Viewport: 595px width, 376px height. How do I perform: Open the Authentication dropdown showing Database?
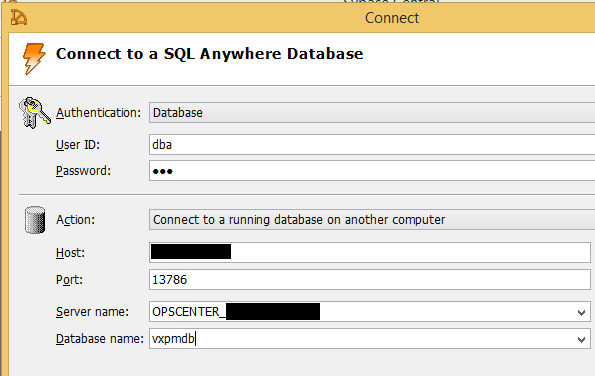(x=372, y=113)
